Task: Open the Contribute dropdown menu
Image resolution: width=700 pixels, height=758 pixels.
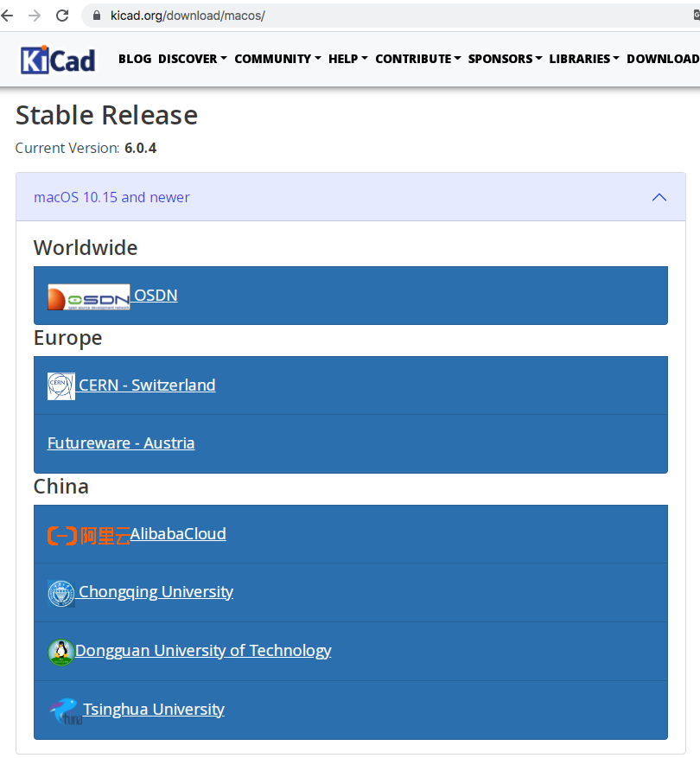Action: [418, 59]
